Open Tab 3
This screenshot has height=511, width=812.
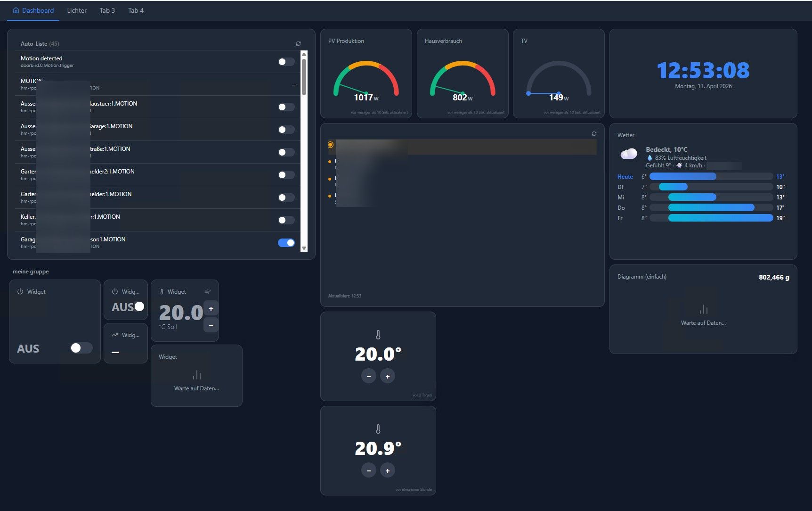107,10
